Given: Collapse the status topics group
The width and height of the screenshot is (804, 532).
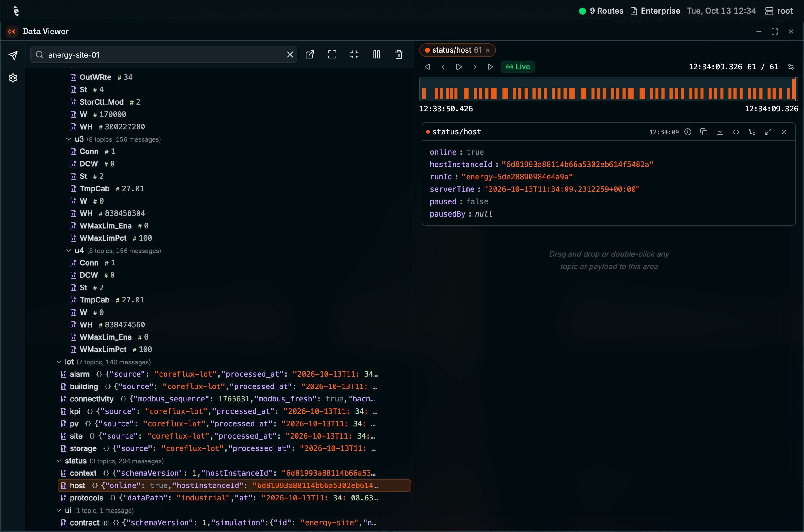Looking at the screenshot, I should tap(59, 461).
